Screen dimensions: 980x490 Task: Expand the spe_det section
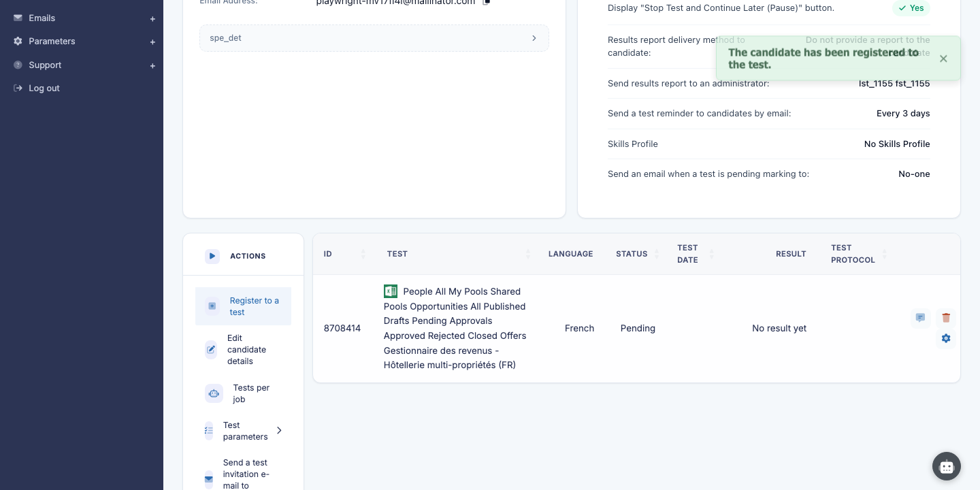click(x=374, y=38)
